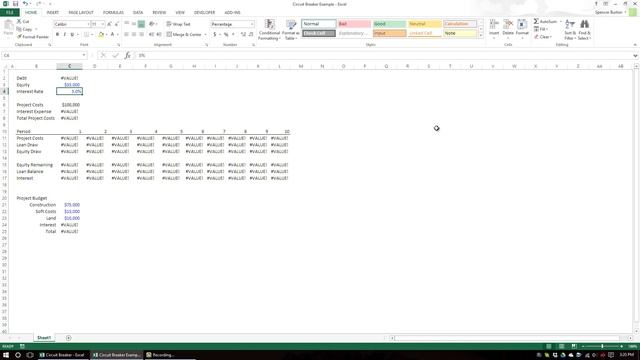Select the Sheet1 tab
This screenshot has height=360, width=640.
pyautogui.click(x=44, y=338)
